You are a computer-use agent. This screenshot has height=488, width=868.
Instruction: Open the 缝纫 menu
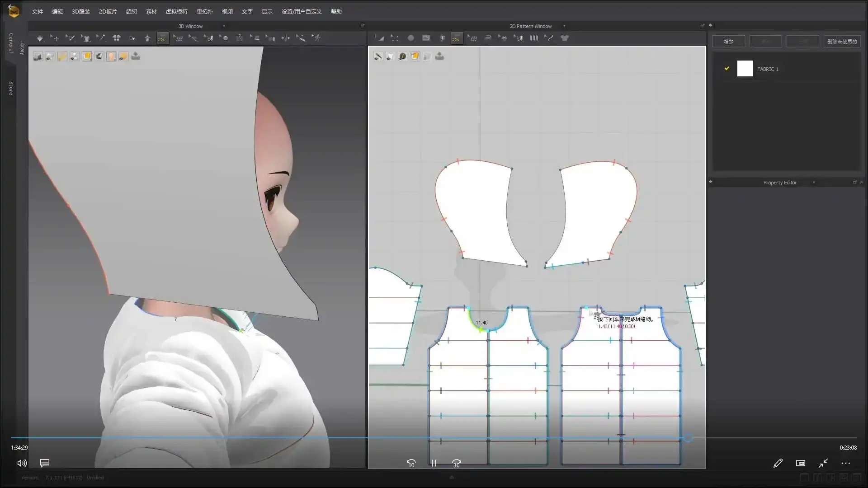[131, 11]
